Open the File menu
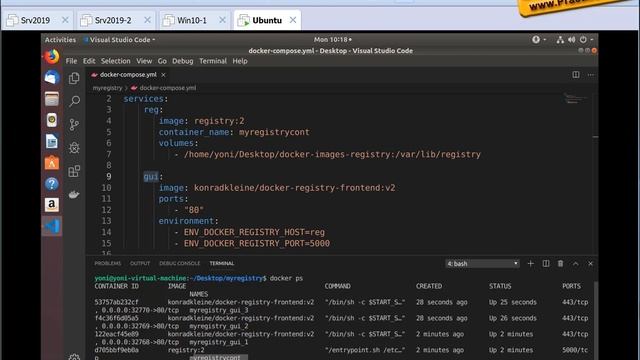Screen dimensions: 640x360 71,61
